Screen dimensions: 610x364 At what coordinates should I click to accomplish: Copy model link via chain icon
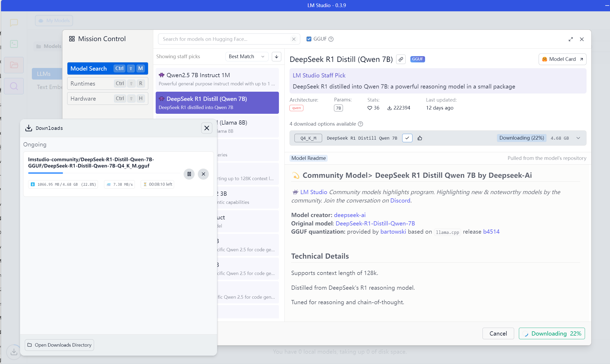coord(401,59)
